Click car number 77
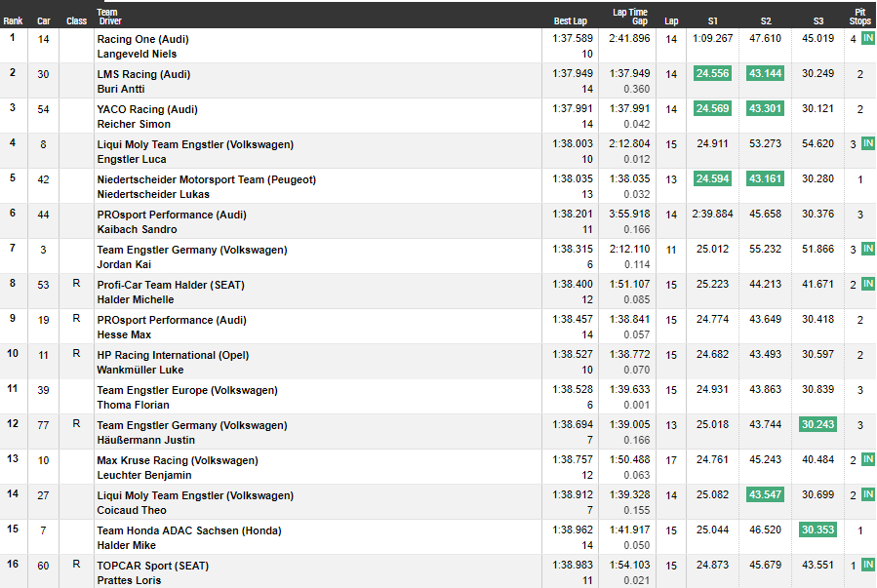 [x=43, y=425]
